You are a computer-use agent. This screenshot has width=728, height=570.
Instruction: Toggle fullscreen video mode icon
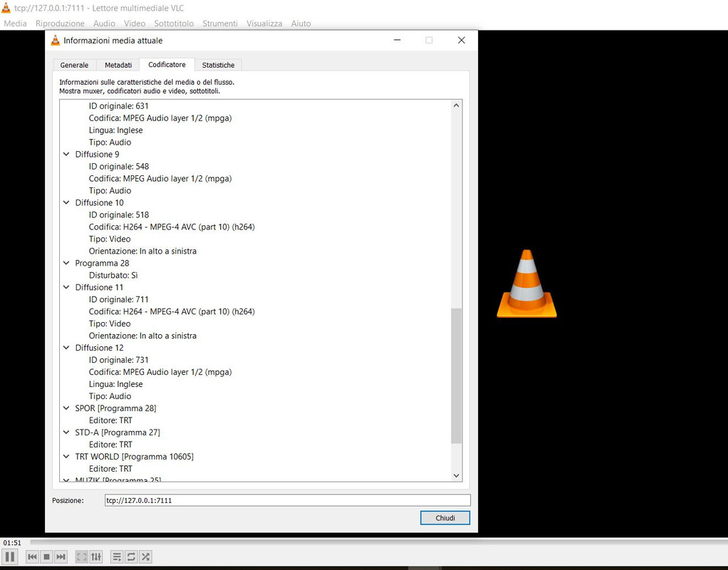coord(82,556)
